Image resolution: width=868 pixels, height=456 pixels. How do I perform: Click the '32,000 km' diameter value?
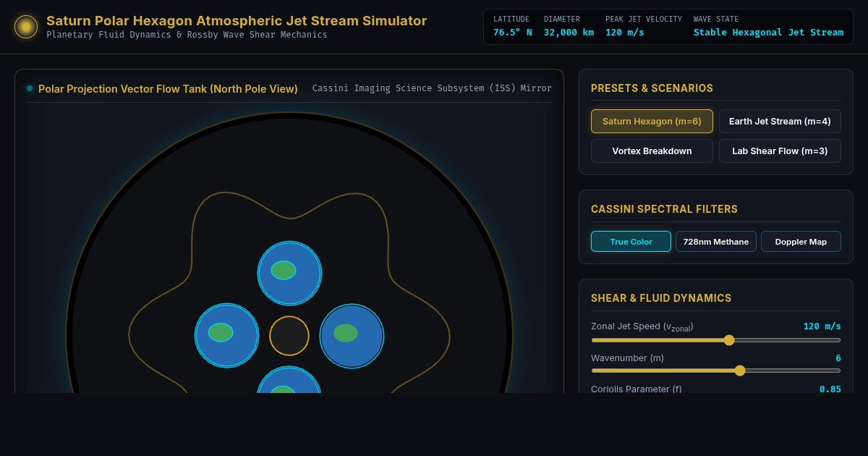coord(569,32)
